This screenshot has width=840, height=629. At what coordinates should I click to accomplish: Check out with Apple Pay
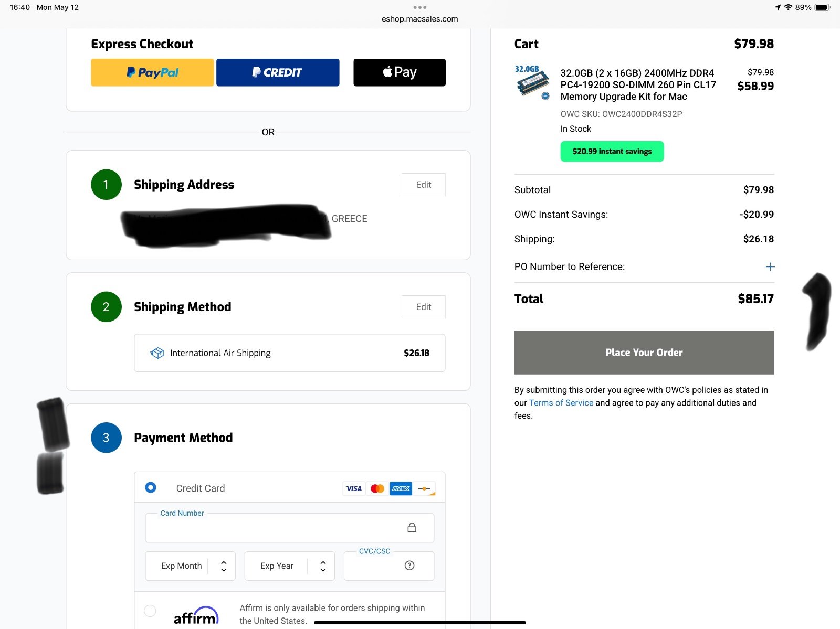(x=400, y=72)
